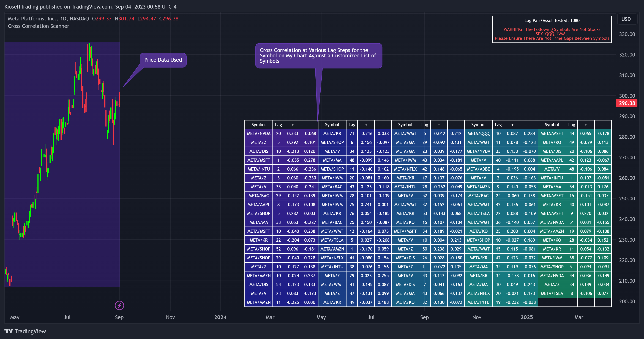
Task: Click the META/NFLX cell with lag 42
Action: point(405,169)
